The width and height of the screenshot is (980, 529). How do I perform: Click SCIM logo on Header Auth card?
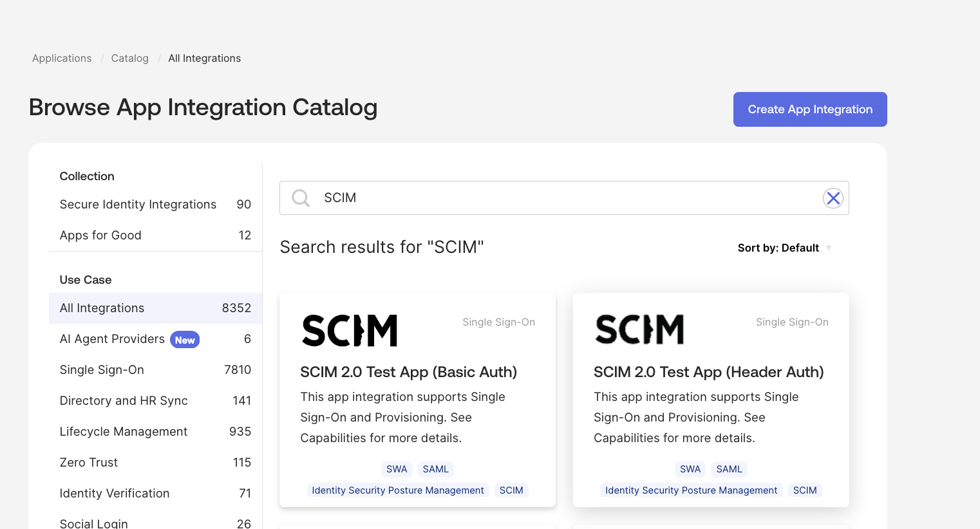[640, 329]
